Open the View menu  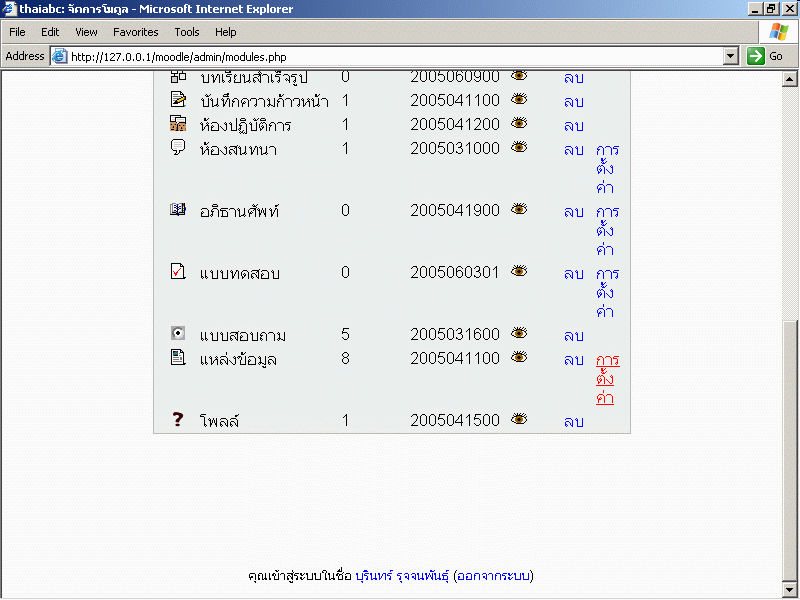[x=86, y=32]
